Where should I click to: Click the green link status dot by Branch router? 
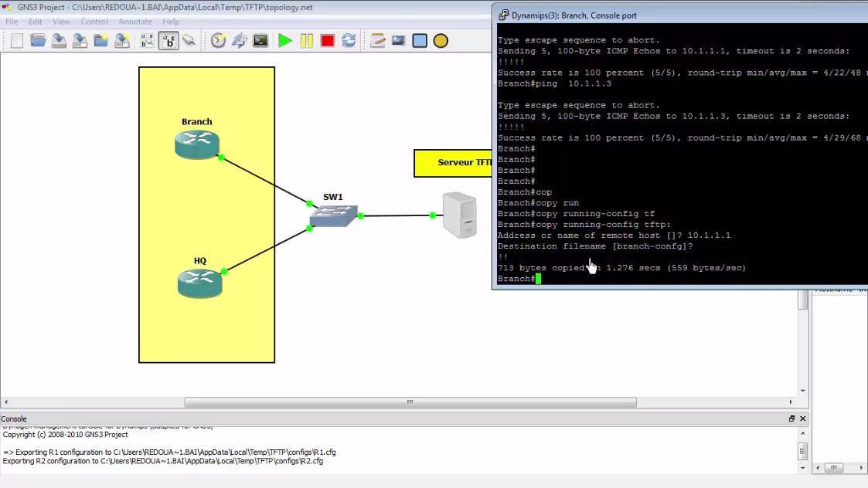tap(221, 158)
